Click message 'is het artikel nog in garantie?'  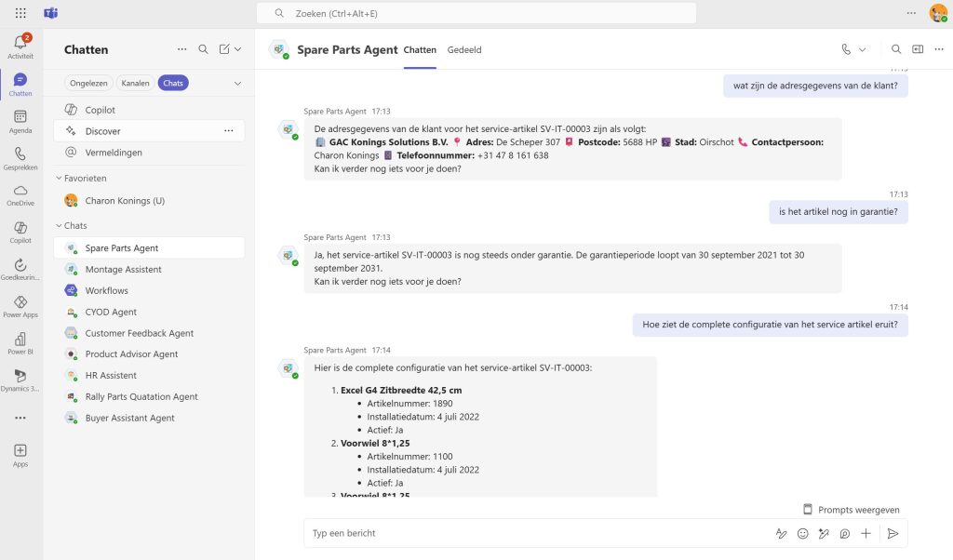[839, 212]
